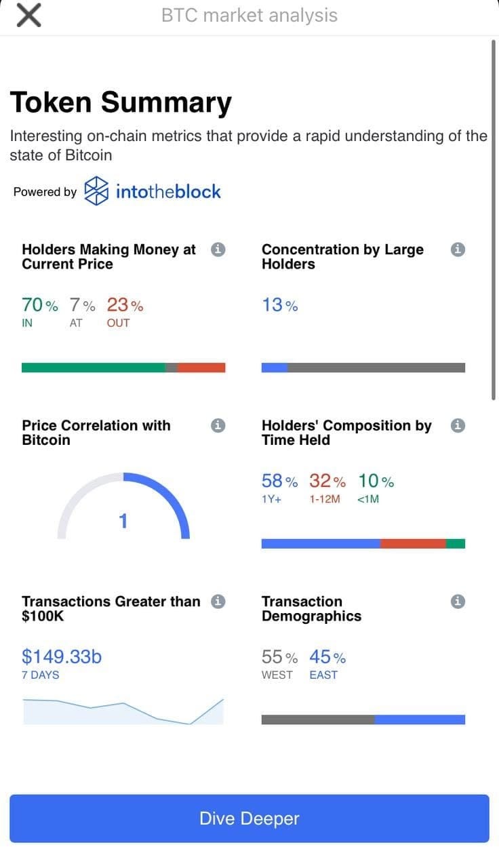Tap the in/at/out money bar
Screen dimensions: 499x868
point(123,368)
